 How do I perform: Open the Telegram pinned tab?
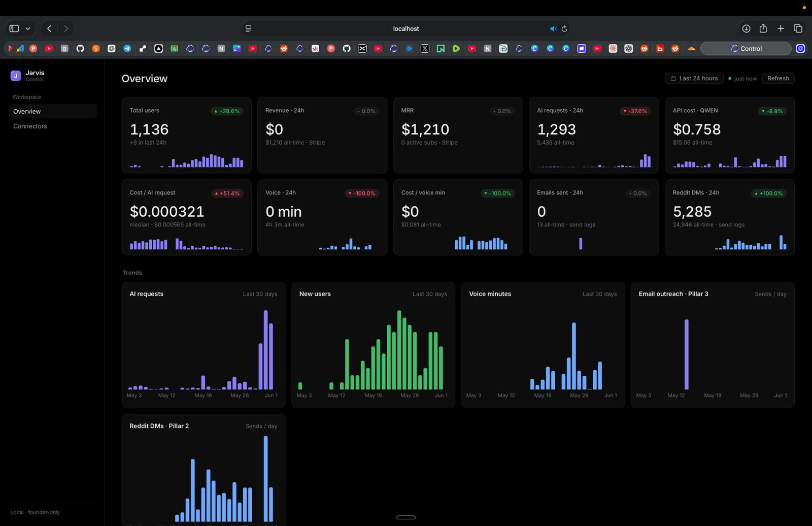[127, 49]
